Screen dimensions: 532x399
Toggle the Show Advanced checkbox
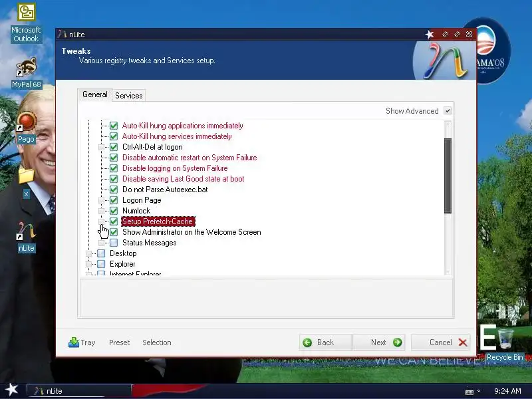(x=448, y=111)
